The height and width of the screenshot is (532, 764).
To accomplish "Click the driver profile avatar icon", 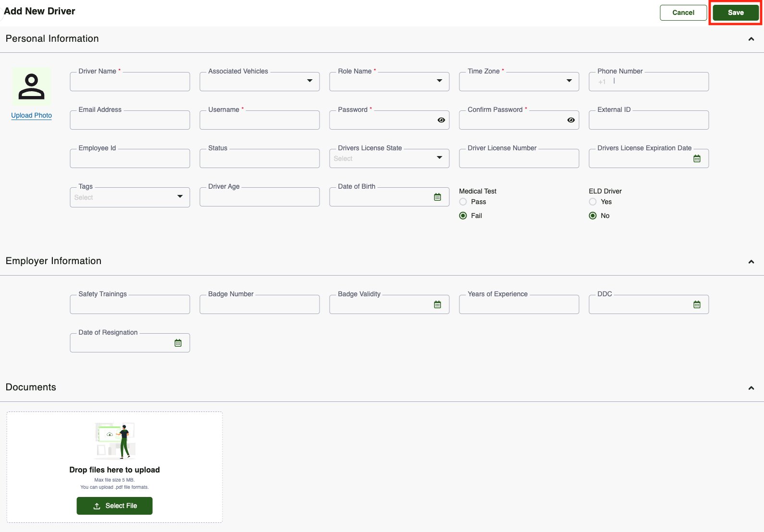I will pyautogui.click(x=31, y=86).
